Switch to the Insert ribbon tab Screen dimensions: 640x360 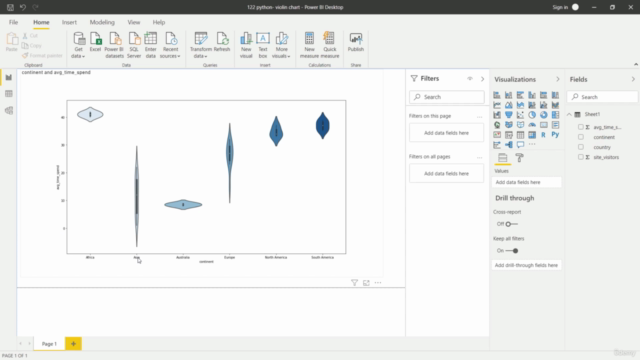coord(69,22)
